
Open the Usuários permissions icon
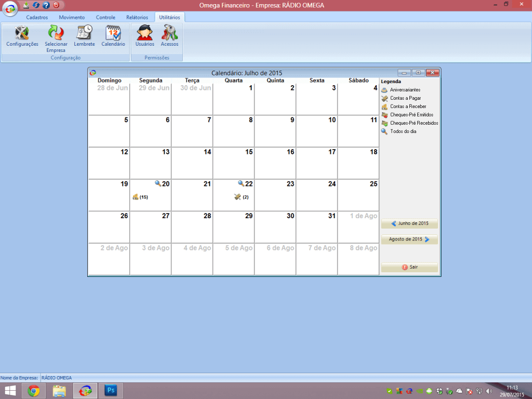tap(144, 36)
